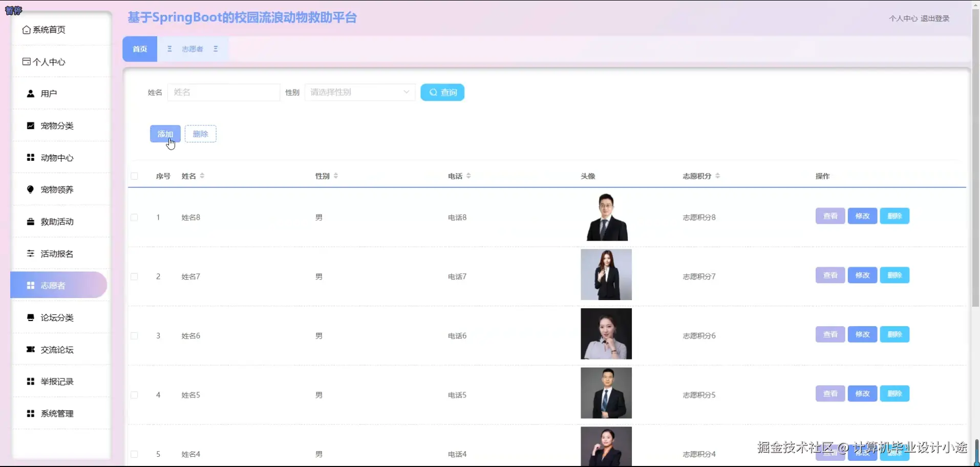
Task: Click the grid icon beside 志愿者 in sidebar
Action: [x=31, y=285]
